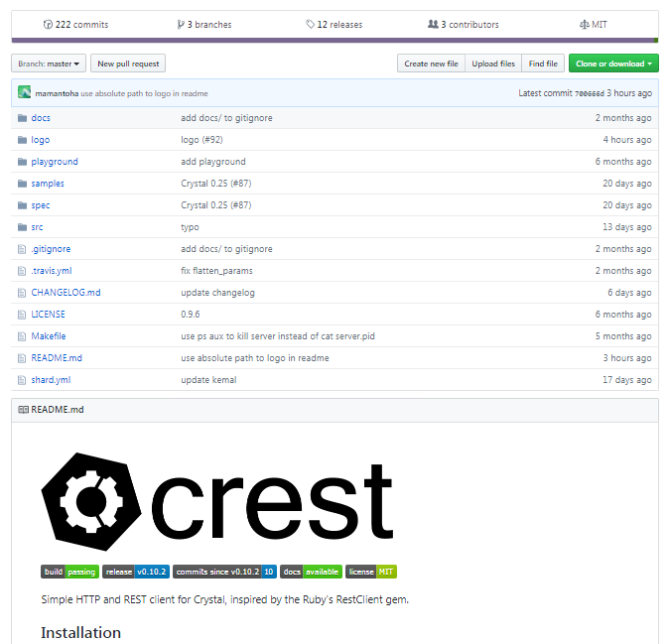Open 'Crystal 0.25 (#87)' commit on samples row
The height and width of the screenshot is (644, 668).
216,184
